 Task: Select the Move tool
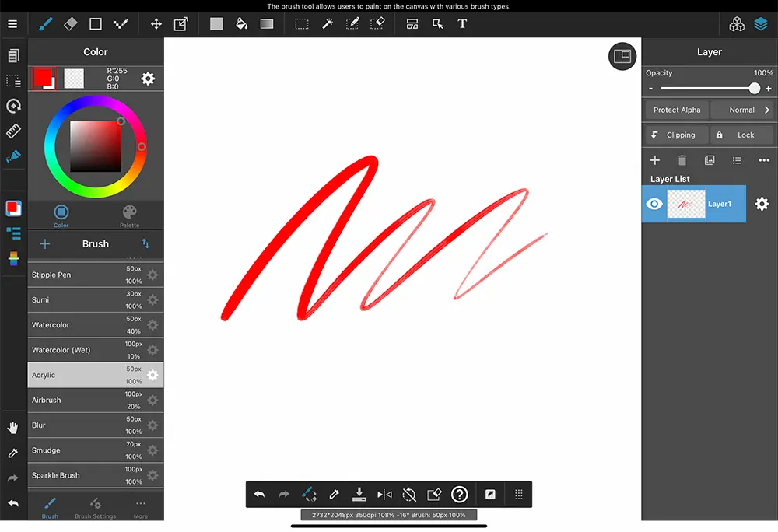[x=156, y=24]
